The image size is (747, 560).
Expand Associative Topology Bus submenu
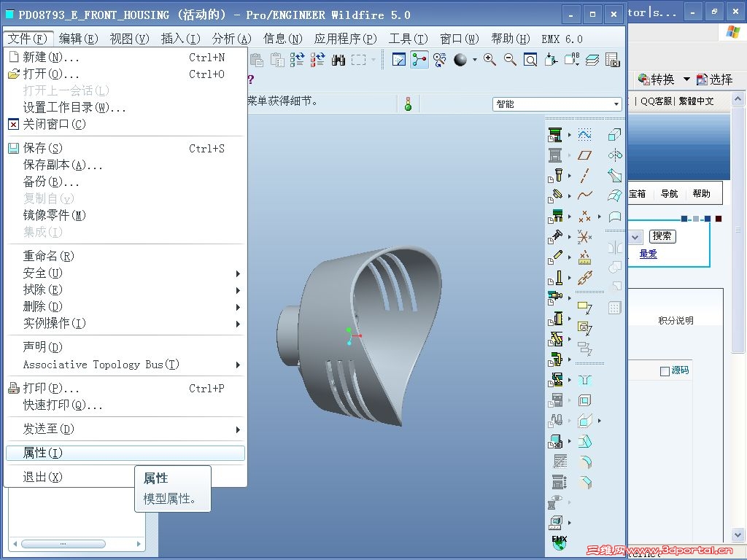click(125, 365)
